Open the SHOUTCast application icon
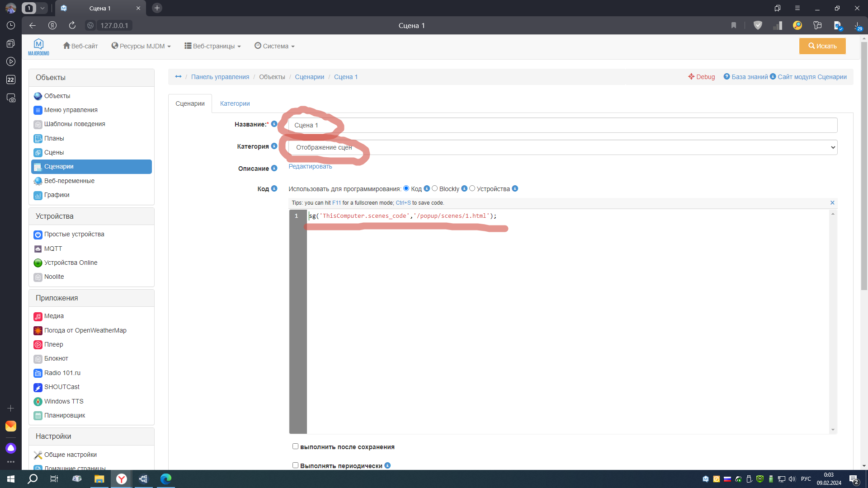868x488 pixels. pos(38,387)
